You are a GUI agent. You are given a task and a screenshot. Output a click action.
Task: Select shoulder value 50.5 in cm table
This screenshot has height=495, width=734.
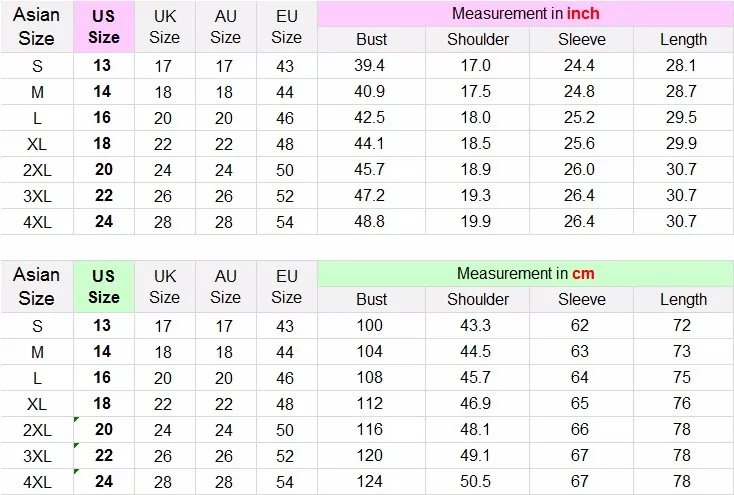tap(476, 481)
